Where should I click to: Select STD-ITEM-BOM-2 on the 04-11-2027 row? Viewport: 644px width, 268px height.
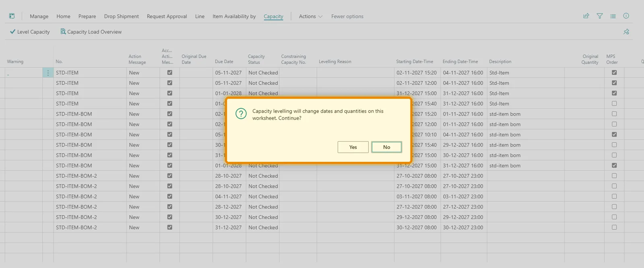click(x=76, y=196)
